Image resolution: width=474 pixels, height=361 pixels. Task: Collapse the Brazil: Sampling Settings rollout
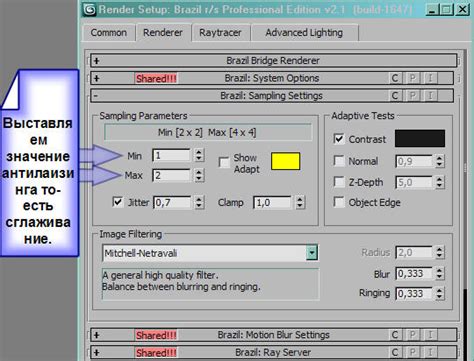(96, 96)
